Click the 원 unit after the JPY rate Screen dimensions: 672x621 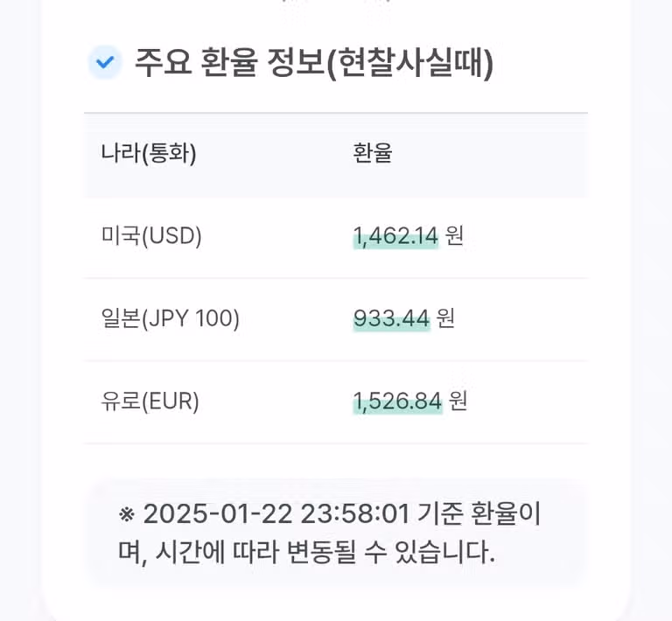pyautogui.click(x=445, y=318)
